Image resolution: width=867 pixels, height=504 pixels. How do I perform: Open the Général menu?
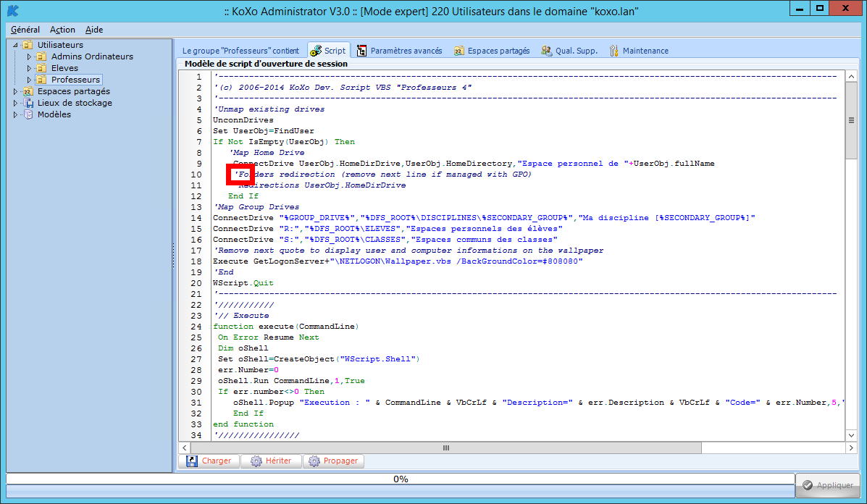[25, 29]
